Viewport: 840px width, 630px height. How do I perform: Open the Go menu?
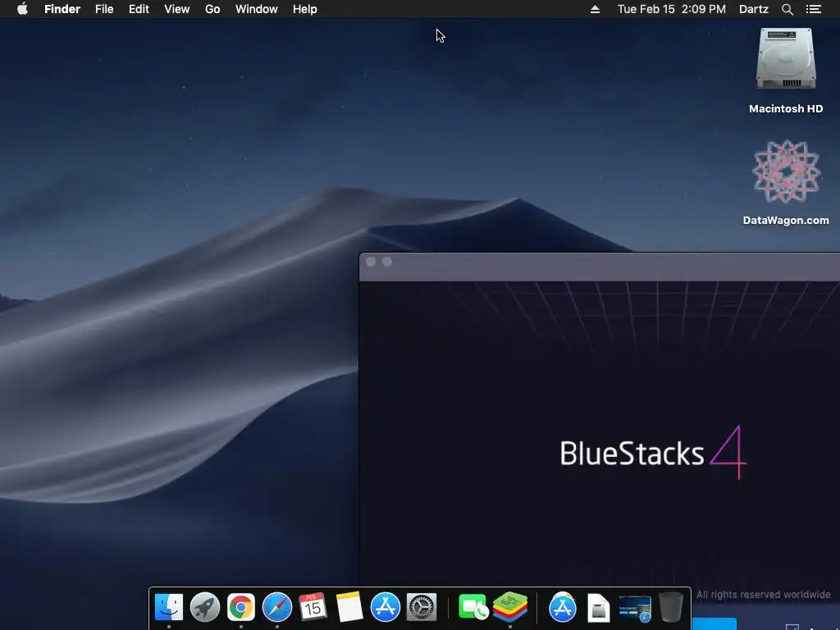(x=212, y=9)
